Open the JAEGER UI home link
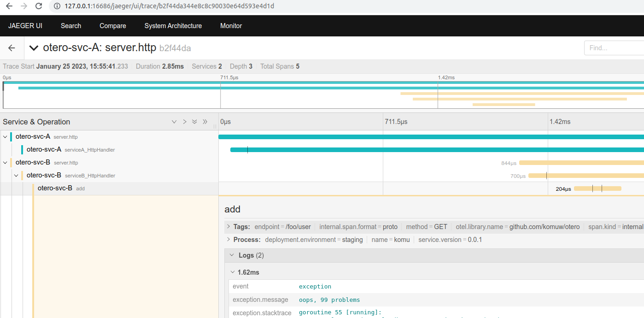Image resolution: width=644 pixels, height=318 pixels. [25, 26]
